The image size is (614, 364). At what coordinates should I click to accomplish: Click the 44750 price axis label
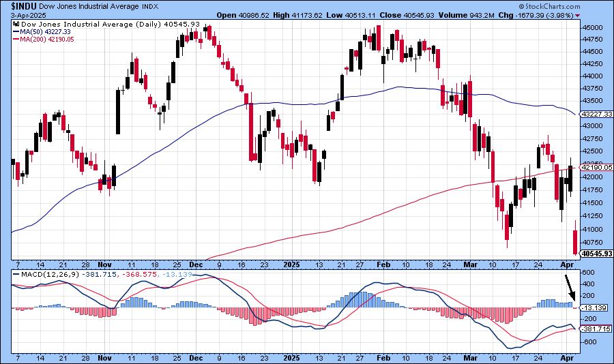pos(592,40)
